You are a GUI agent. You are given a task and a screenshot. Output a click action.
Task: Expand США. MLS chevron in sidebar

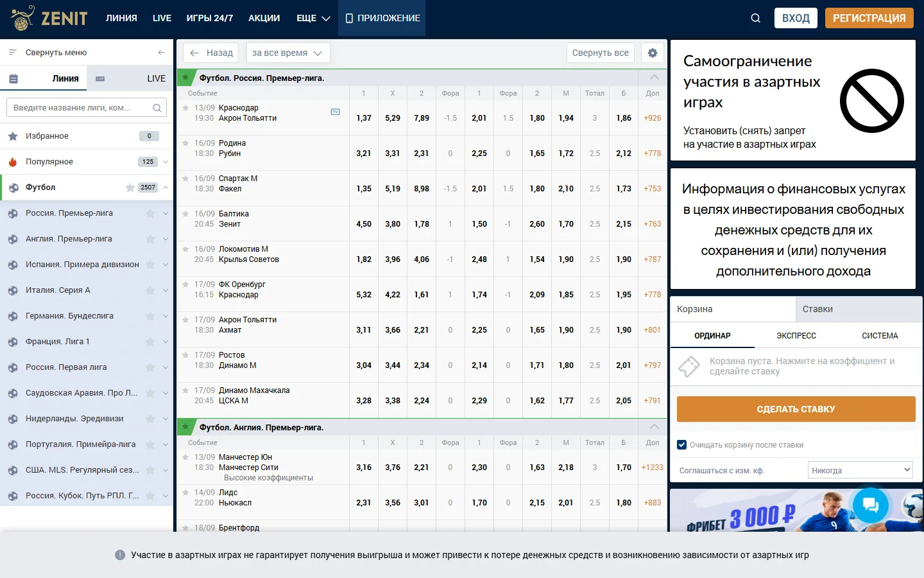(x=166, y=470)
